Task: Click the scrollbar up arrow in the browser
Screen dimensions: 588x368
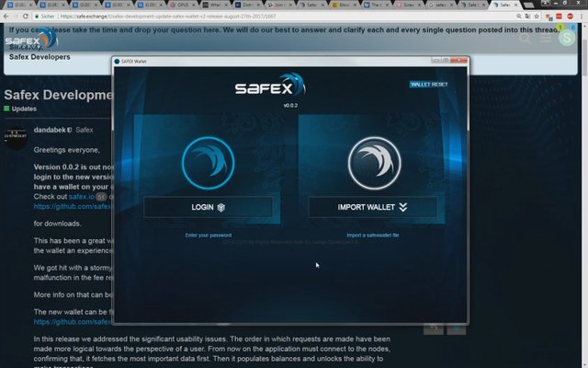Action: (584, 27)
